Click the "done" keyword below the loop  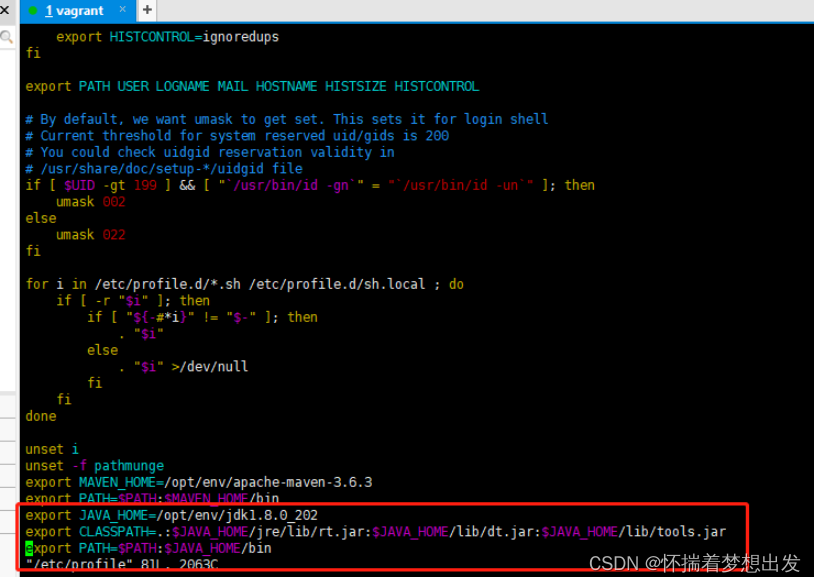tap(40, 416)
